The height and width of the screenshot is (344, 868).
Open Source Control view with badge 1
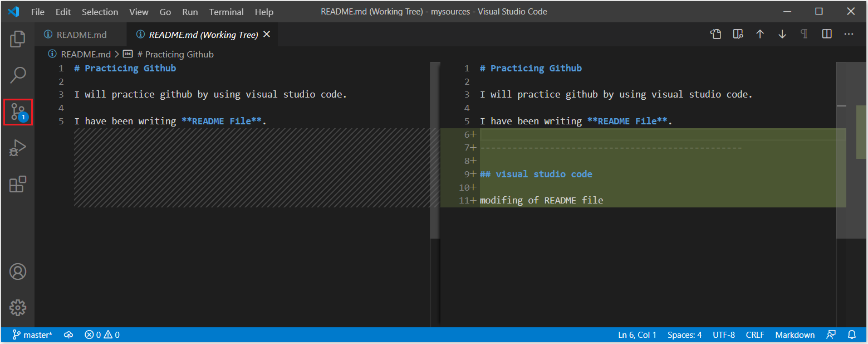(x=18, y=112)
